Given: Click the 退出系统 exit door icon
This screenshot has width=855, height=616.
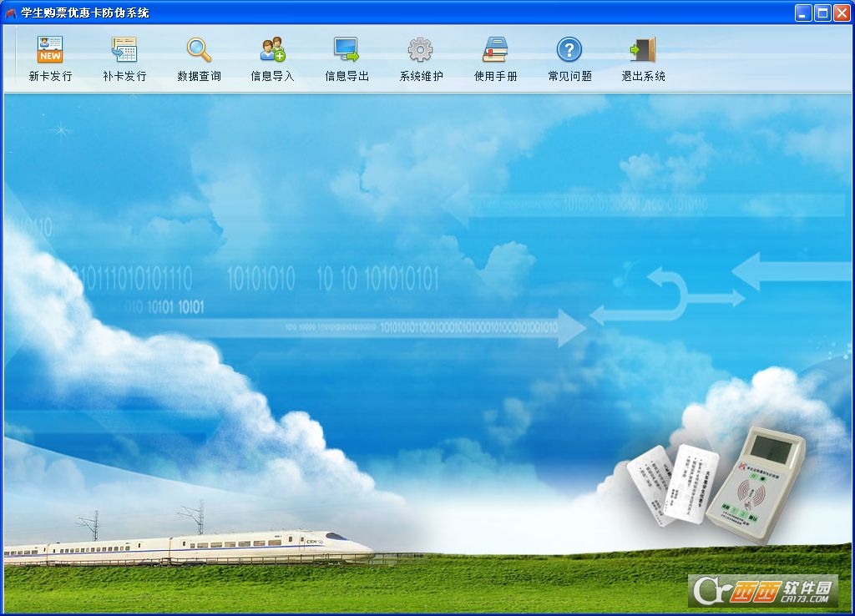Looking at the screenshot, I should [x=644, y=49].
